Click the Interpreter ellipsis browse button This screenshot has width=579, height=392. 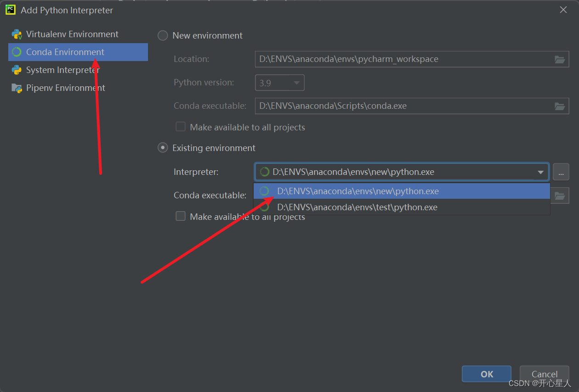561,172
